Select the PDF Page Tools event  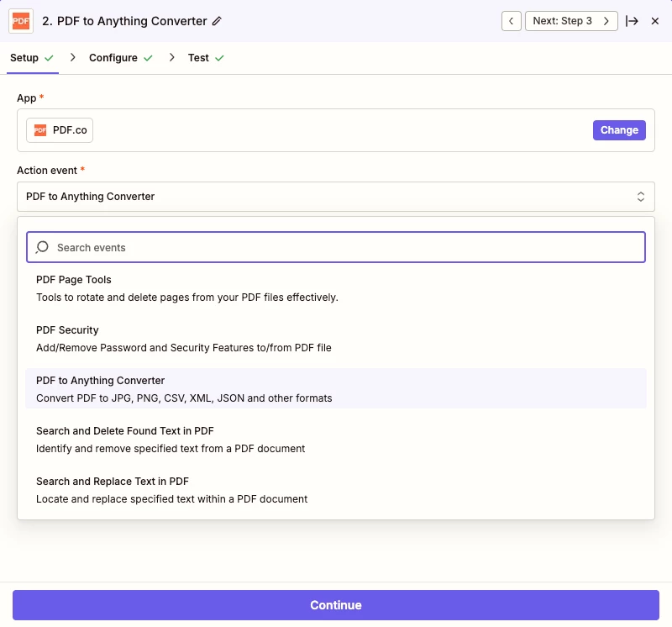335,288
